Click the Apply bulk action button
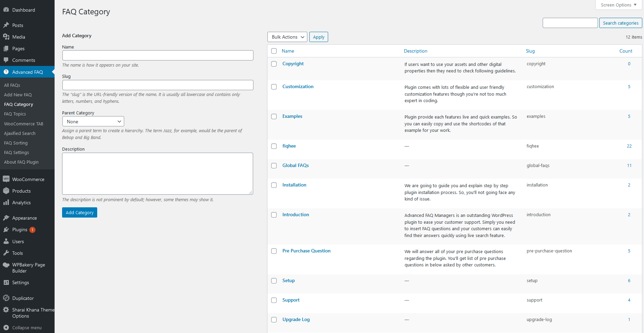The width and height of the screenshot is (644, 333). [x=319, y=37]
